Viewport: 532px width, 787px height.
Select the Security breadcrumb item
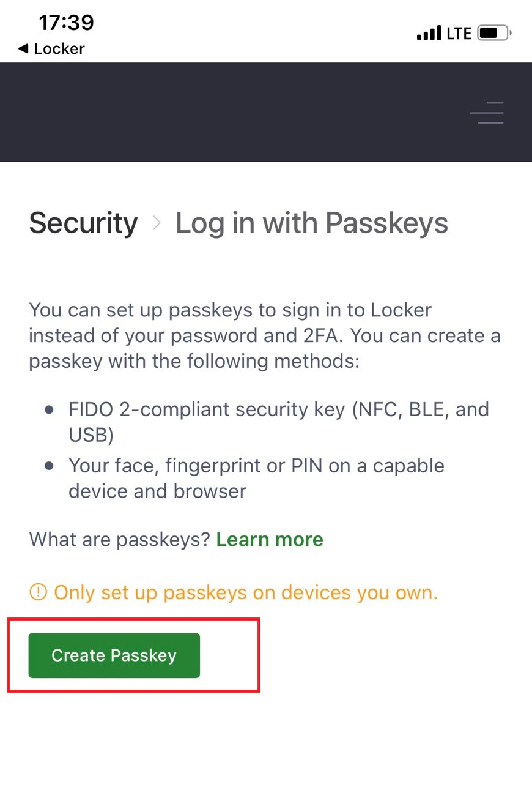(x=83, y=223)
